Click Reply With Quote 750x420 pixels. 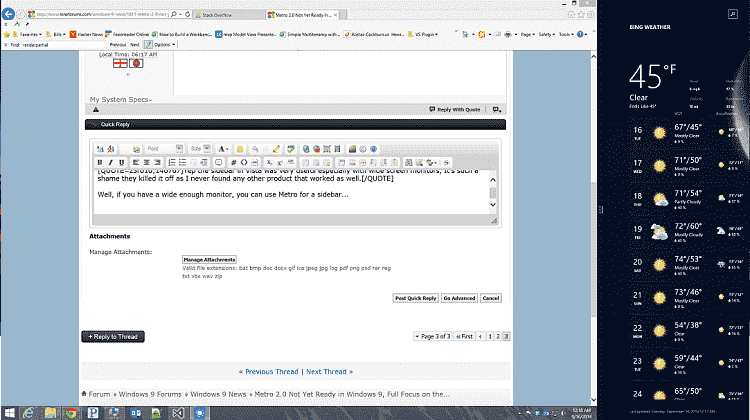pos(455,110)
